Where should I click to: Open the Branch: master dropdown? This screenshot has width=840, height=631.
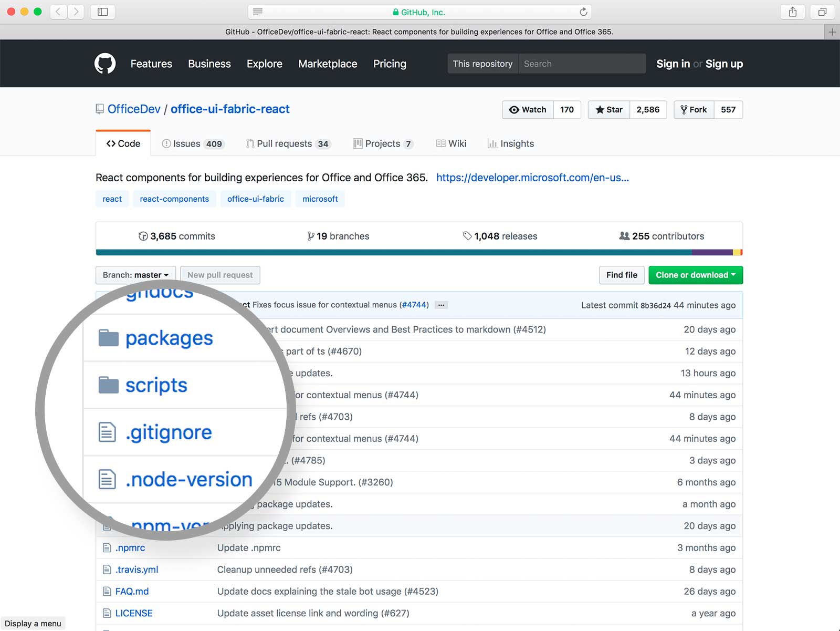click(x=135, y=275)
